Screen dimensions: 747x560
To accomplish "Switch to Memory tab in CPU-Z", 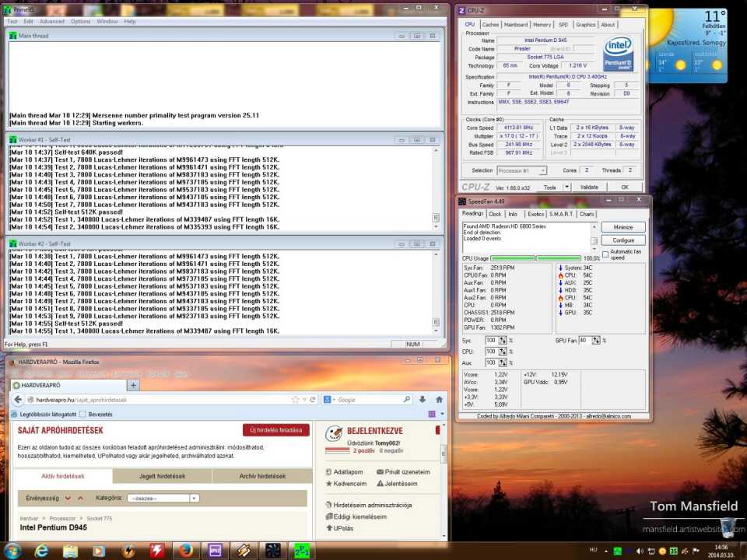I will pyautogui.click(x=542, y=24).
